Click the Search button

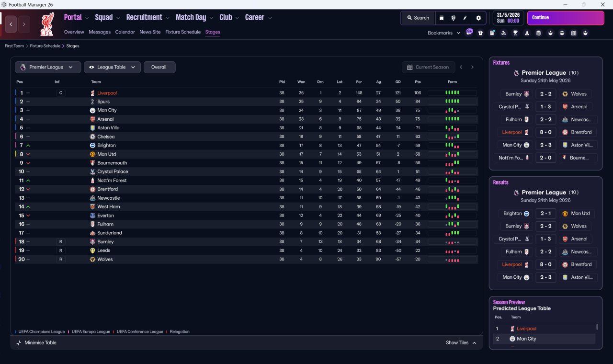click(x=418, y=18)
